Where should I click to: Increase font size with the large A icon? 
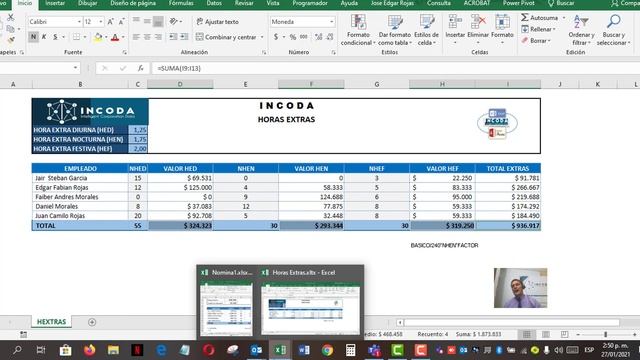coord(110,22)
